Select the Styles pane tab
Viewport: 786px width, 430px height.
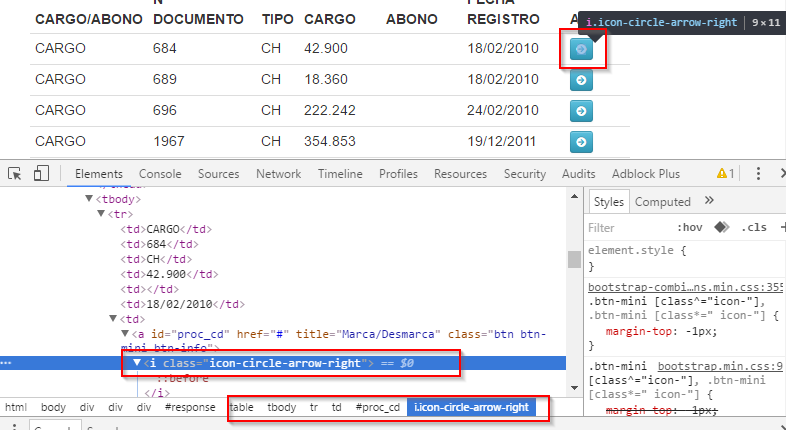point(609,202)
